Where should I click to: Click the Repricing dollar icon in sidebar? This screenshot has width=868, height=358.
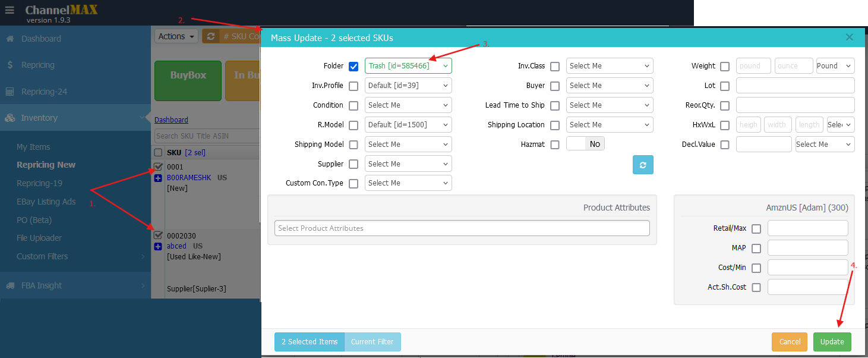pos(10,65)
